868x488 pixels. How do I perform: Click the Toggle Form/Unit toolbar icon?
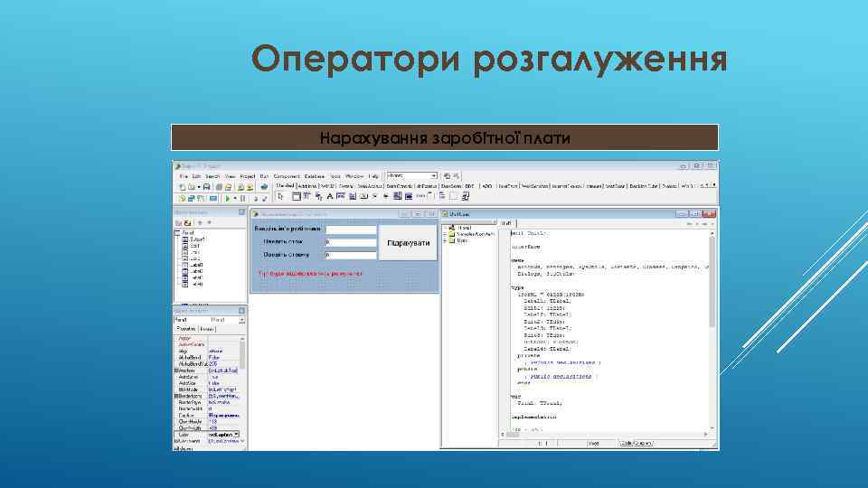click(202, 198)
